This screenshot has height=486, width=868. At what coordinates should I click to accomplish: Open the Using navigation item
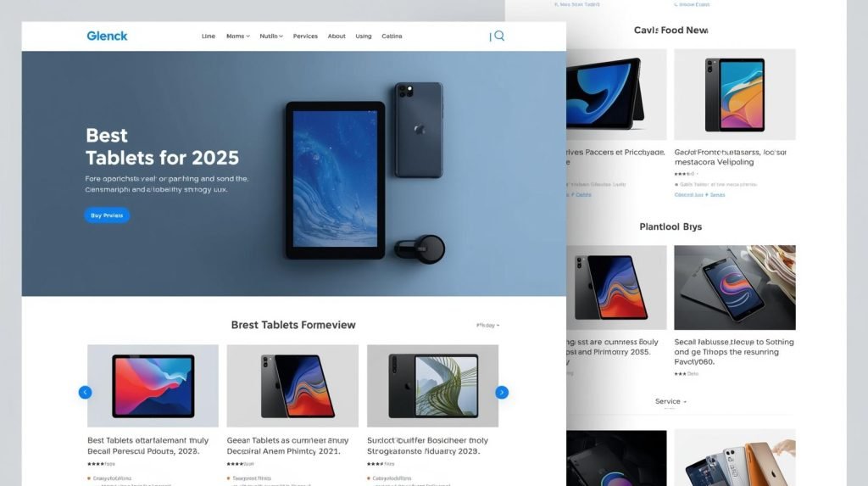(x=363, y=36)
